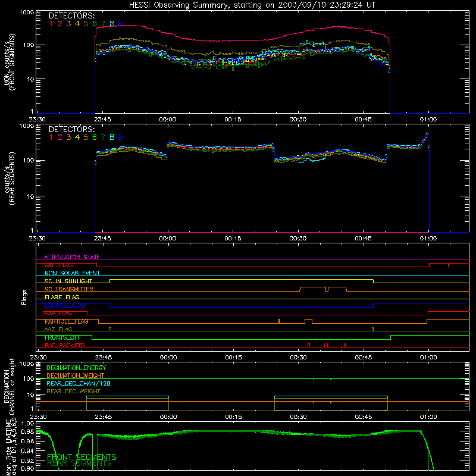
Task: Click the HESSI Observing Summary title text
Action: tap(252, 5)
